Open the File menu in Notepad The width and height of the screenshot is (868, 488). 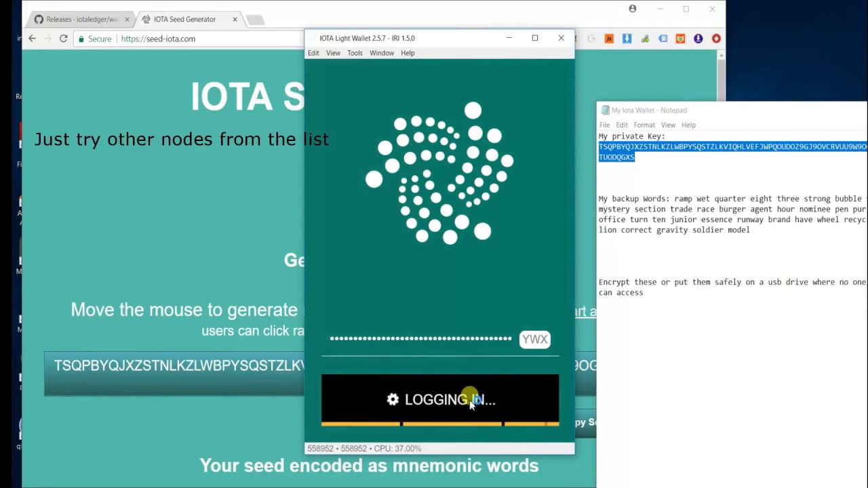tap(604, 125)
